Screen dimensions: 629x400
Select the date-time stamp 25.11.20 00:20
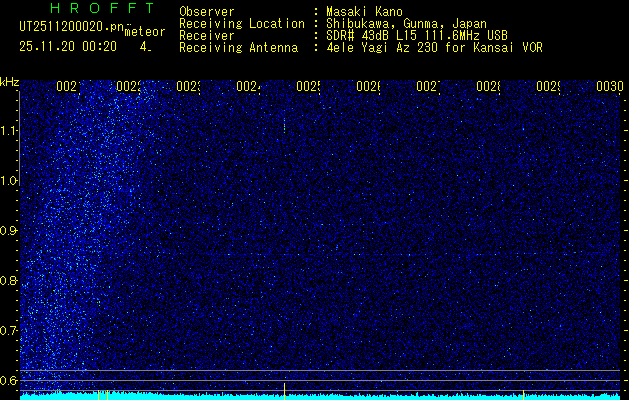click(68, 47)
